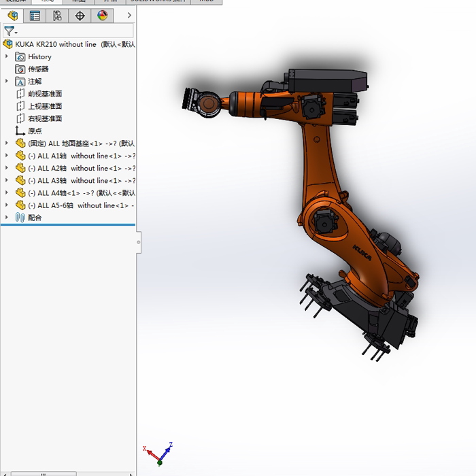Expand the ALL A5-6轴 component

7,205
